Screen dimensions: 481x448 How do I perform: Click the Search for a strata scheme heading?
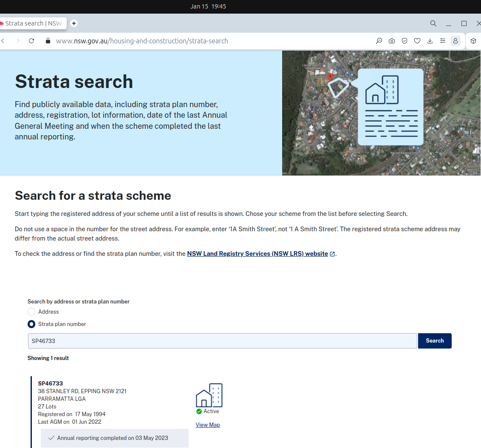coord(93,196)
